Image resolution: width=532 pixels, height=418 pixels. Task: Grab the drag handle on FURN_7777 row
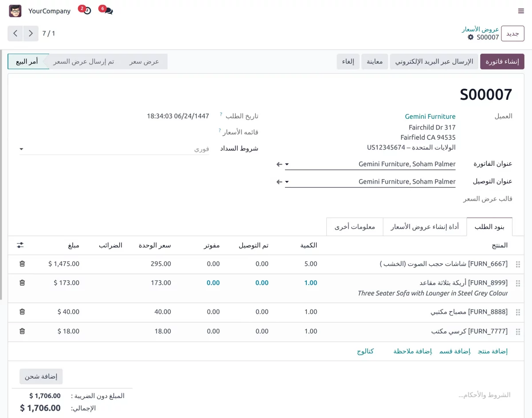point(518,331)
